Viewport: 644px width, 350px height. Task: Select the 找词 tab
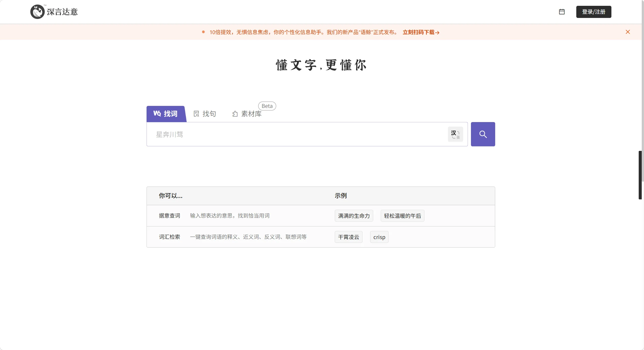tap(166, 114)
